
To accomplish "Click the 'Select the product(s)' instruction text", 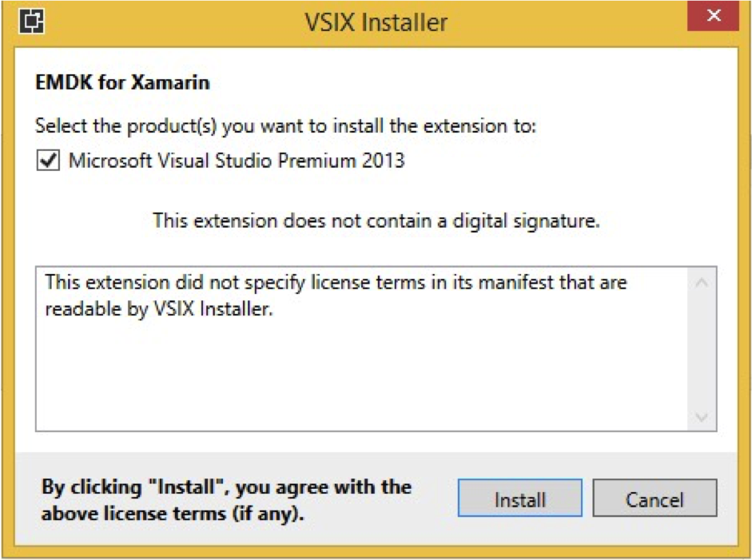I will tap(286, 126).
